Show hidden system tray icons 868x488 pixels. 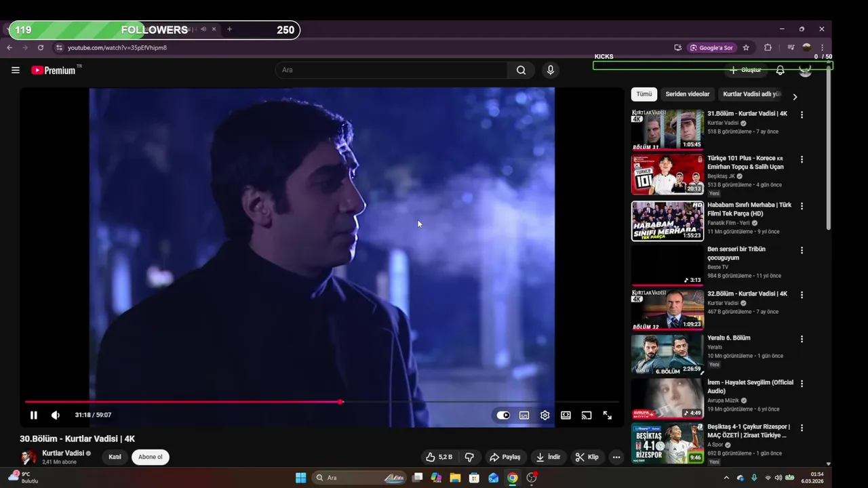coord(726,478)
